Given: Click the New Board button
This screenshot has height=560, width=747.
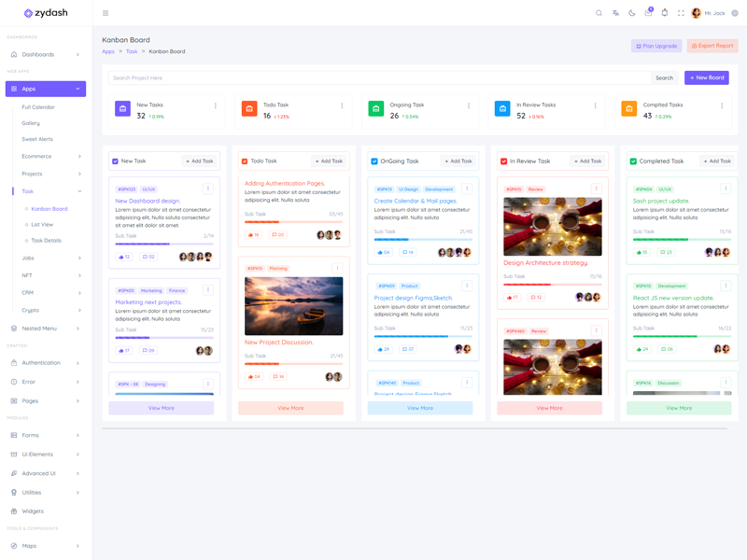Looking at the screenshot, I should [706, 78].
